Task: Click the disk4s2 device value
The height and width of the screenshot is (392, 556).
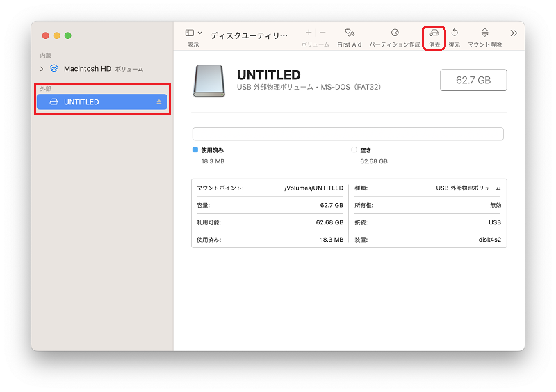Action: click(490, 240)
